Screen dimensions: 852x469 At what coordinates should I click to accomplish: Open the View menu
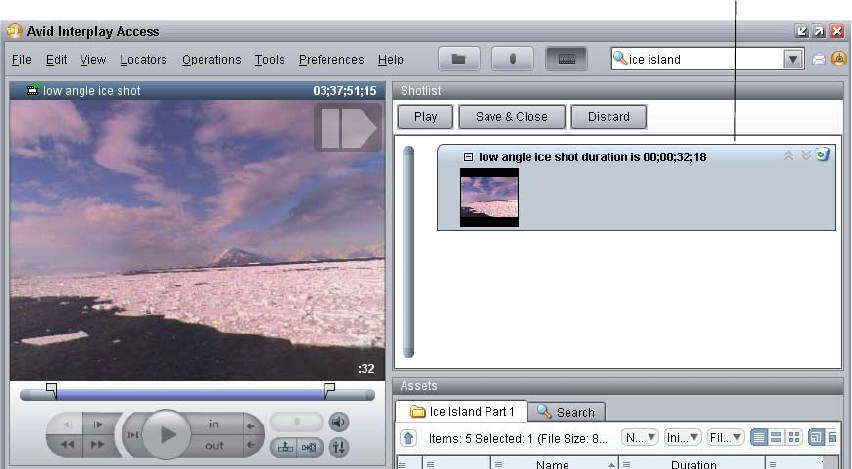coord(93,60)
